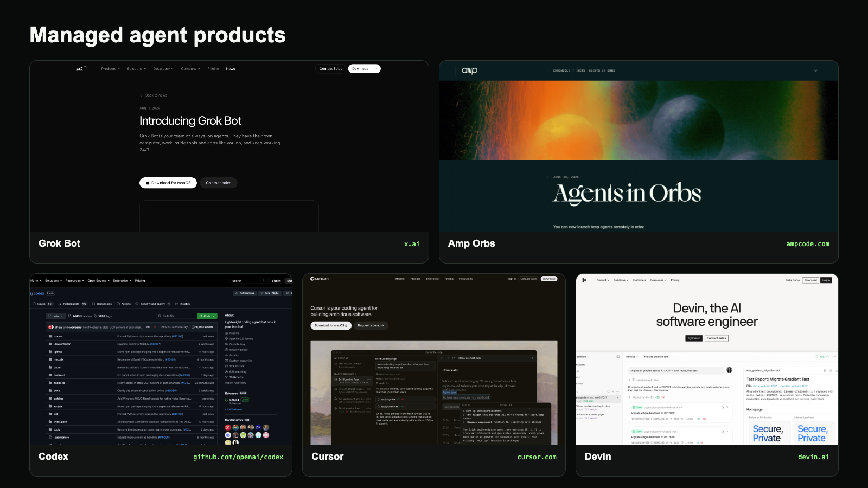This screenshot has height=488, width=868.
Task: Select News tab in x.ai navbar
Action: point(231,69)
